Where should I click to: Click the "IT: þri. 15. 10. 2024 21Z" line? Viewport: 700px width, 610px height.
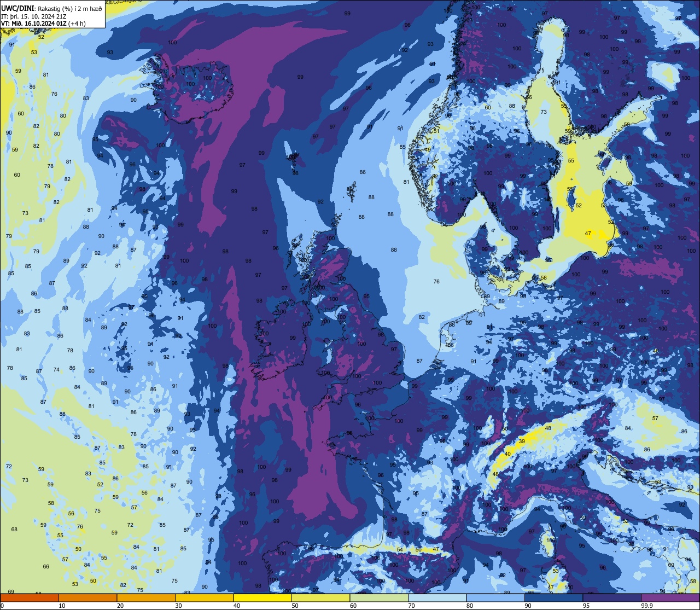coord(34,16)
